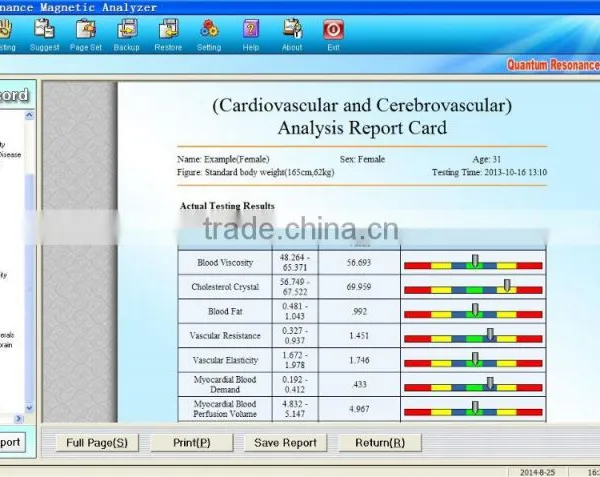Select the 'Blood Viscosity' row label
The height and width of the screenshot is (477, 600).
point(225,262)
